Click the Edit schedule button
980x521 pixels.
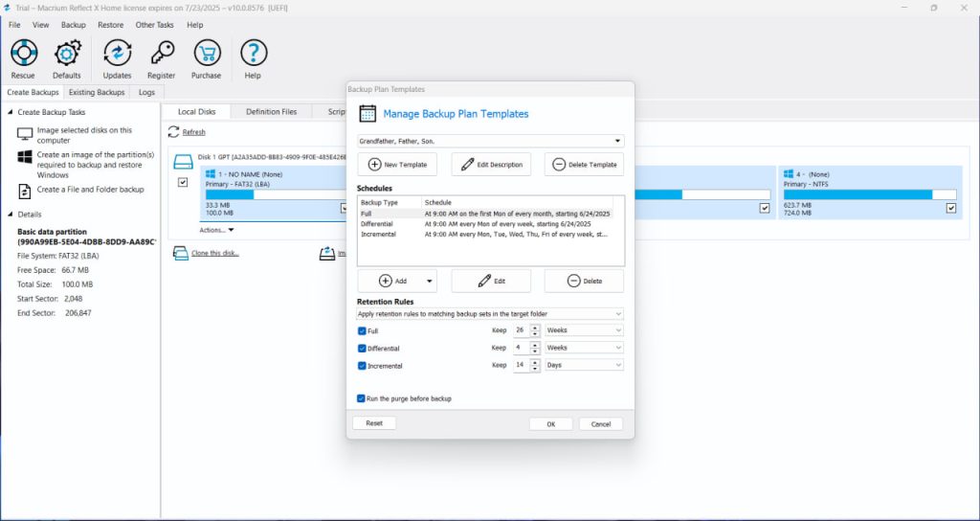click(491, 282)
